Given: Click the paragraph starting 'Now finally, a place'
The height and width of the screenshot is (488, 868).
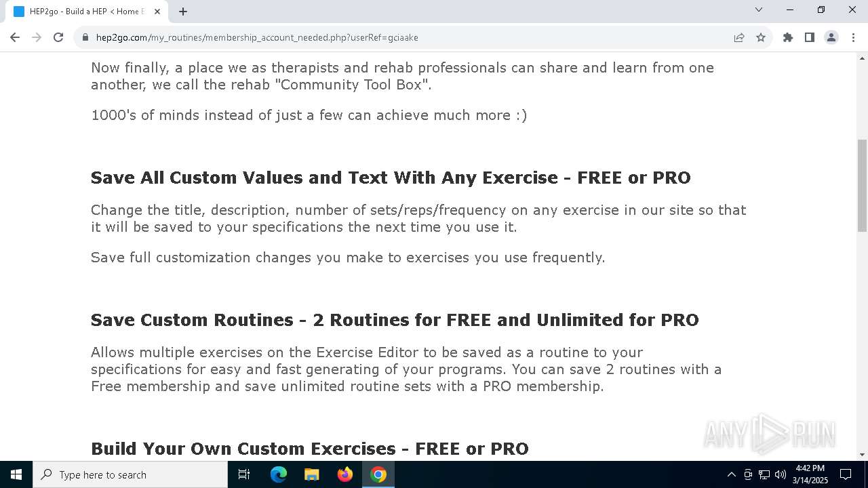Looking at the screenshot, I should click(402, 76).
